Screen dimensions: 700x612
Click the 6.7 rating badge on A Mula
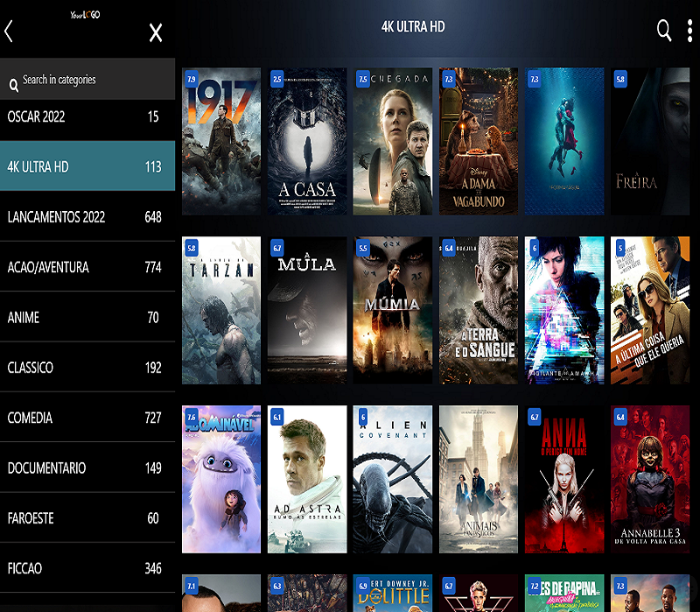tap(277, 248)
